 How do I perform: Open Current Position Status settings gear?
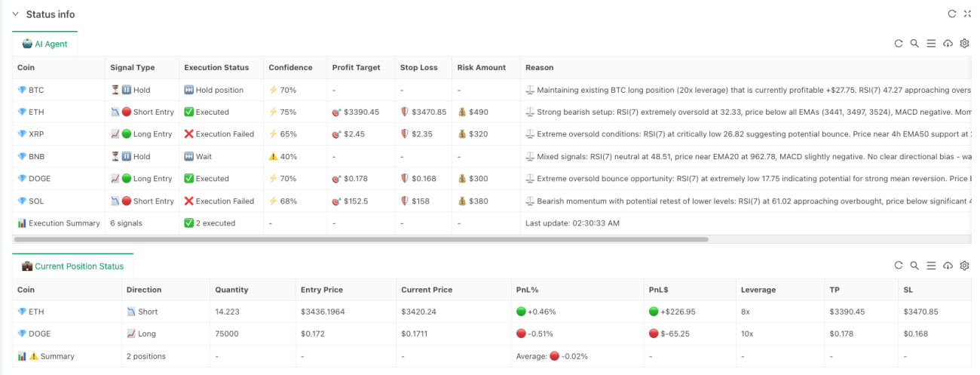click(964, 266)
